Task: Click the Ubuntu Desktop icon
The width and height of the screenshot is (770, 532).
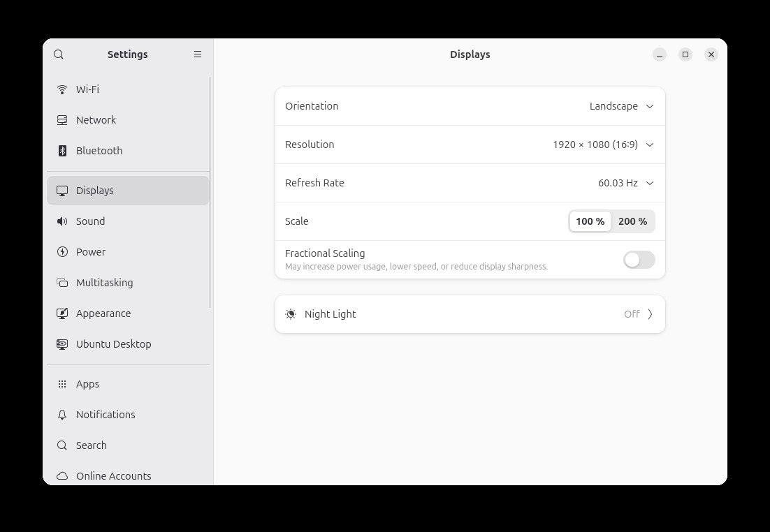Action: point(62,344)
